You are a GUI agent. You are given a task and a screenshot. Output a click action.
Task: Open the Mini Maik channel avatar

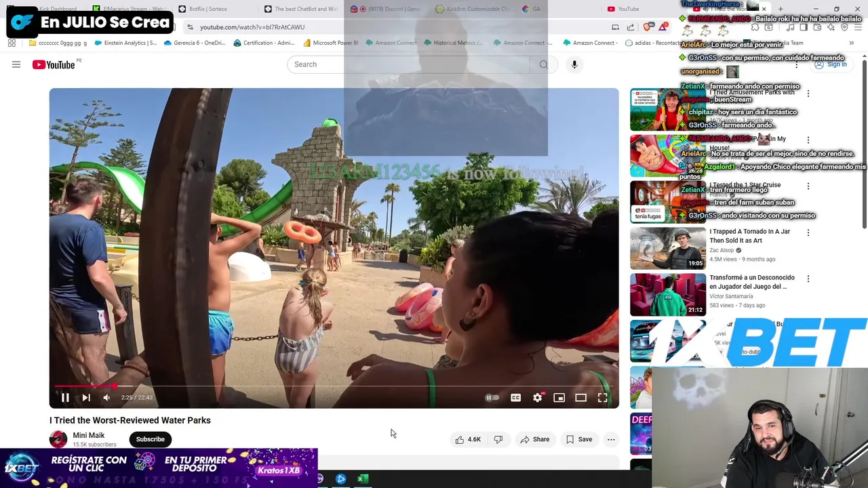(x=58, y=439)
